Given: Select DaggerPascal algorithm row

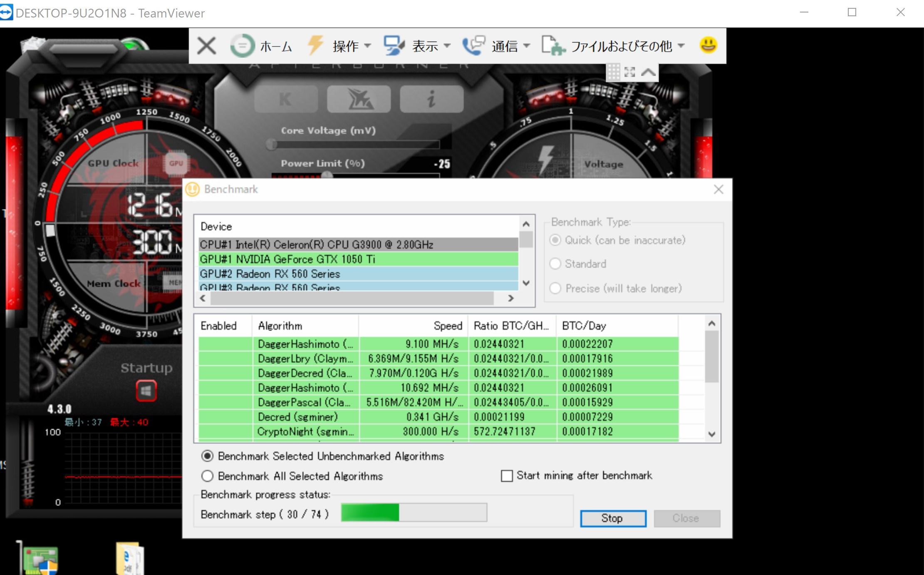Looking at the screenshot, I should pos(438,402).
